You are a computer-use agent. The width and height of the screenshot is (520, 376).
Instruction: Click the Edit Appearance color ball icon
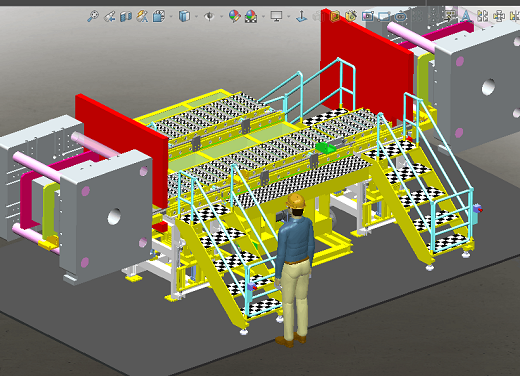pyautogui.click(x=234, y=16)
